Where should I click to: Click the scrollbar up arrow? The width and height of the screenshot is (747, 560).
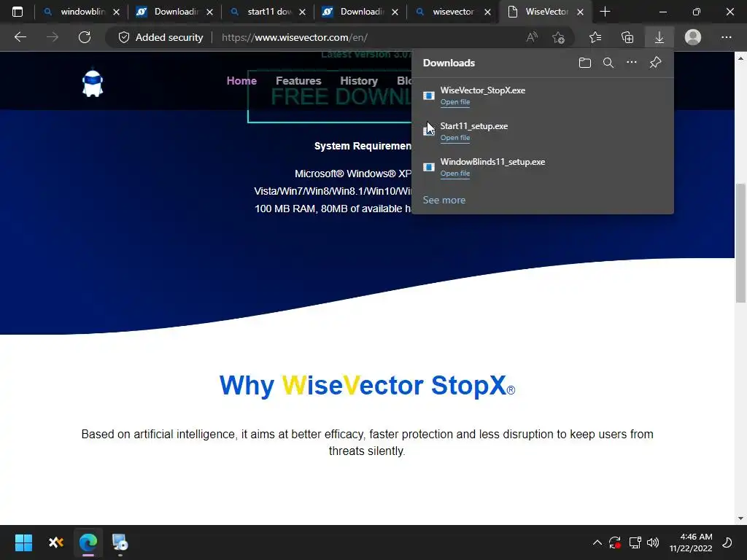click(x=740, y=58)
